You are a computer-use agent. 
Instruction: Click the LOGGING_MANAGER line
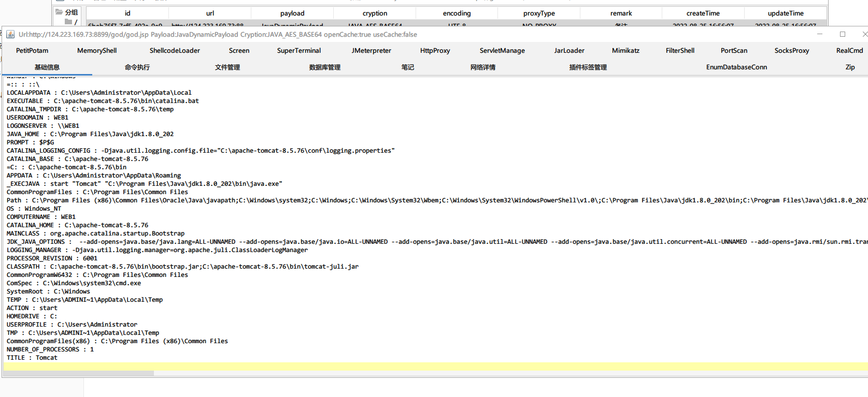coord(157,250)
